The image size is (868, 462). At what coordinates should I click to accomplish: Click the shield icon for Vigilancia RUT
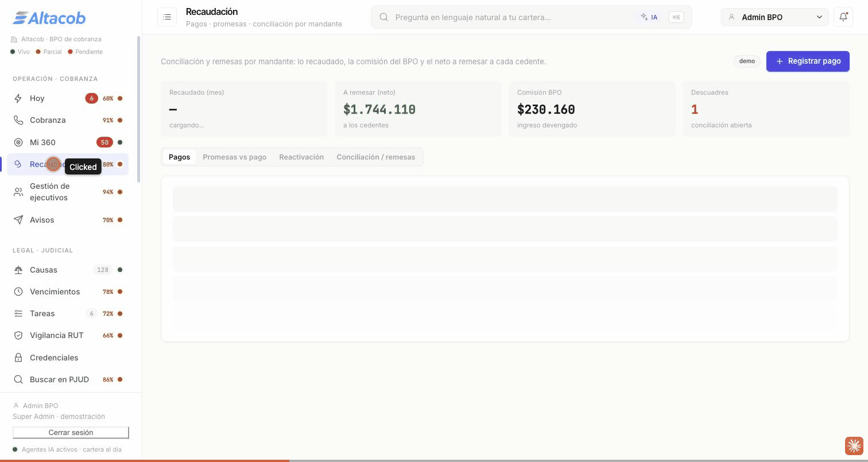18,335
